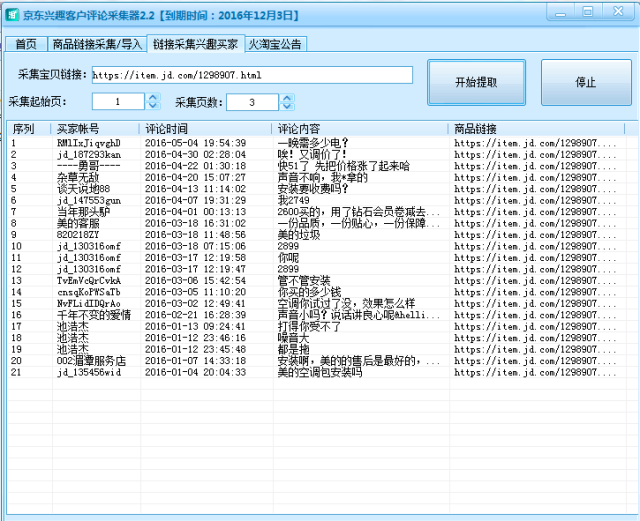Select buyer jd_135456wid

[x=89, y=372]
